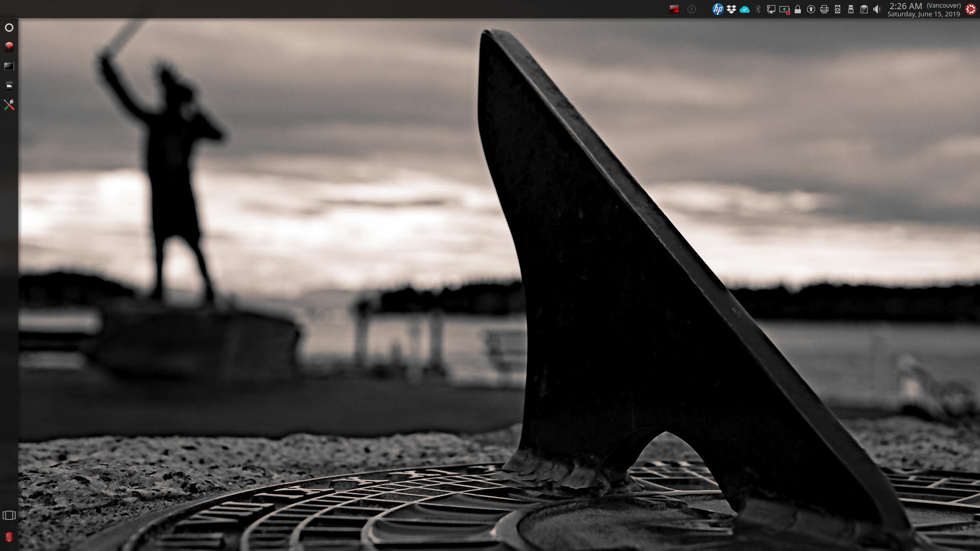Click the red-black tray application icon
The height and width of the screenshot is (551, 980).
[x=674, y=9]
